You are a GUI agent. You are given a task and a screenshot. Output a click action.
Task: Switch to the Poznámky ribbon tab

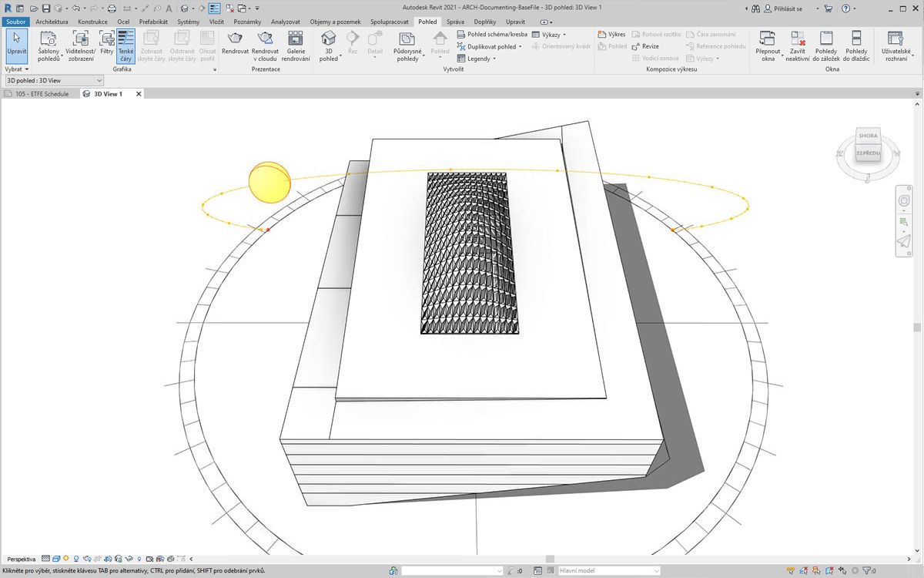pyautogui.click(x=247, y=22)
